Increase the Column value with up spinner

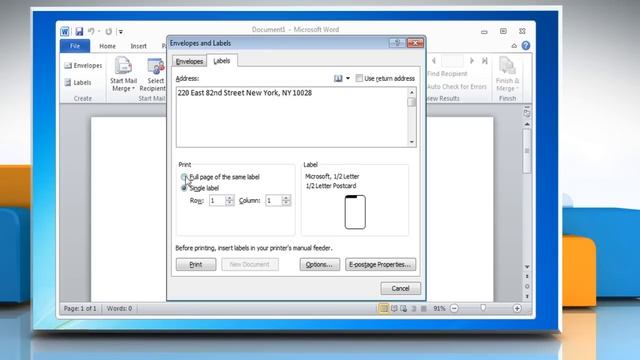click(x=286, y=198)
